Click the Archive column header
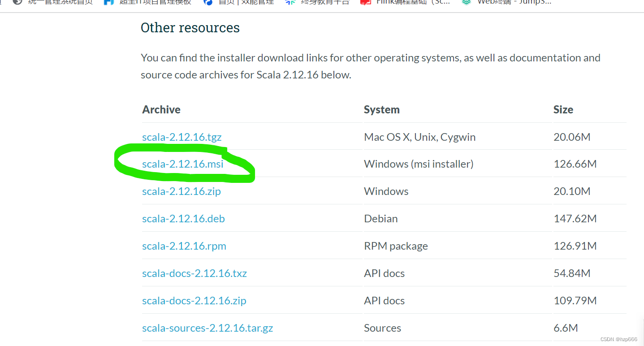Image resolution: width=644 pixels, height=346 pixels. coord(161,110)
